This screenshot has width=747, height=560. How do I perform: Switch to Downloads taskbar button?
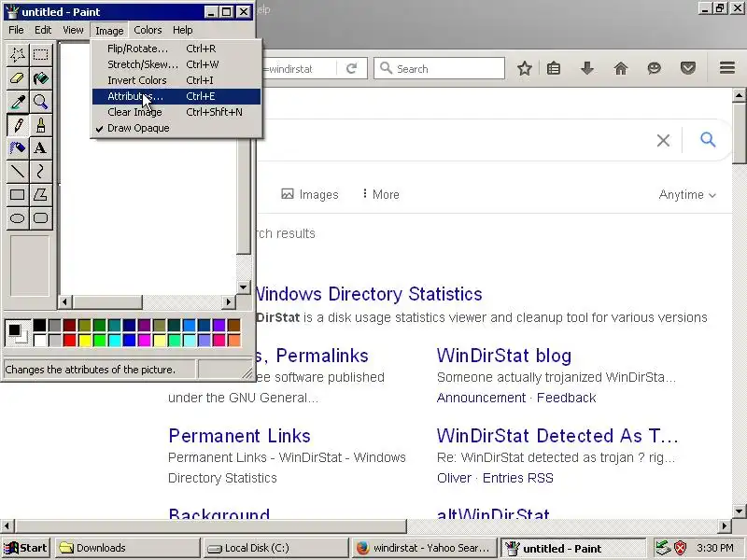tap(127, 548)
